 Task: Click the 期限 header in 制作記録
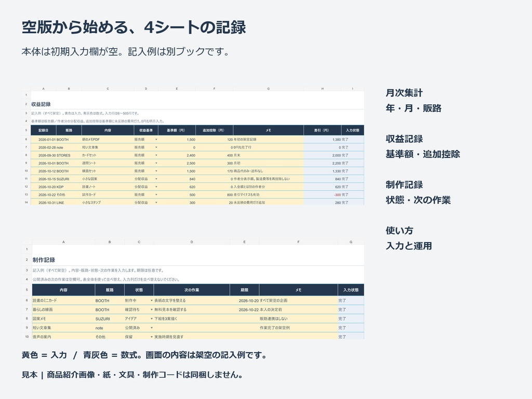pos(244,290)
